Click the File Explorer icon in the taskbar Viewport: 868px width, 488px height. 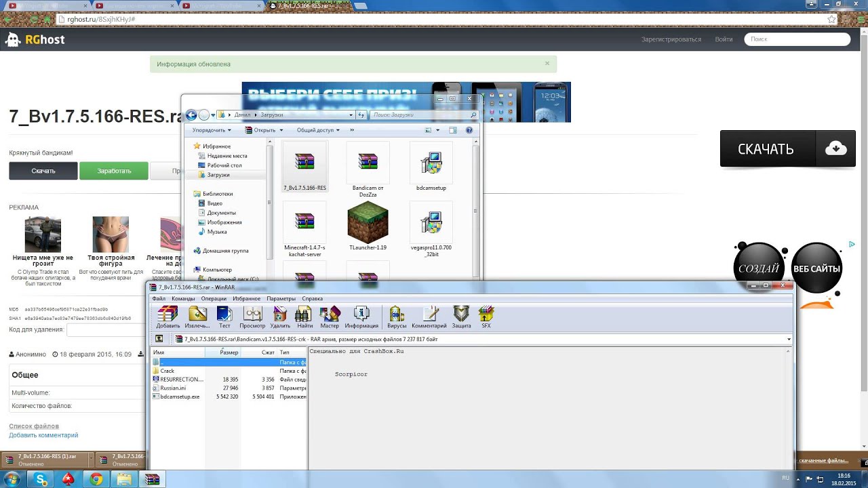[124, 479]
